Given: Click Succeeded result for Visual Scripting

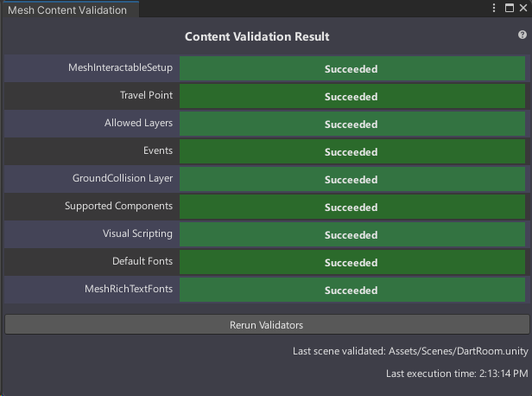Looking at the screenshot, I should coord(352,234).
